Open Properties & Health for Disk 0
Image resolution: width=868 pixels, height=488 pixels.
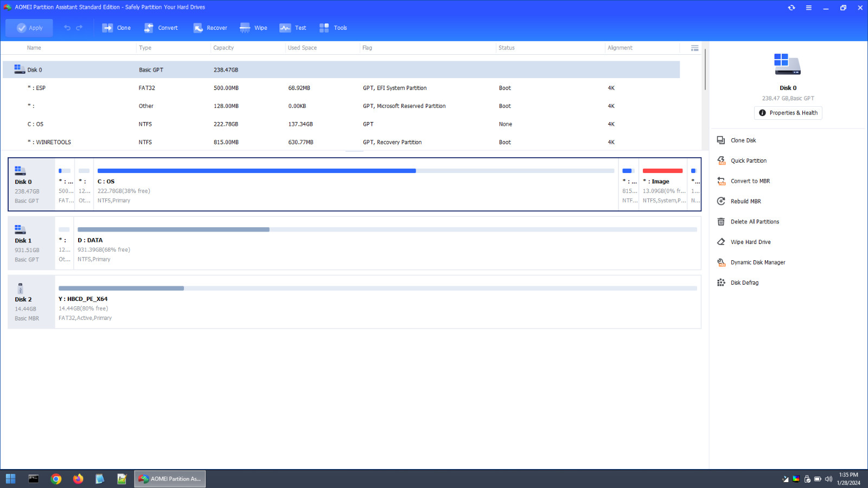coord(788,113)
